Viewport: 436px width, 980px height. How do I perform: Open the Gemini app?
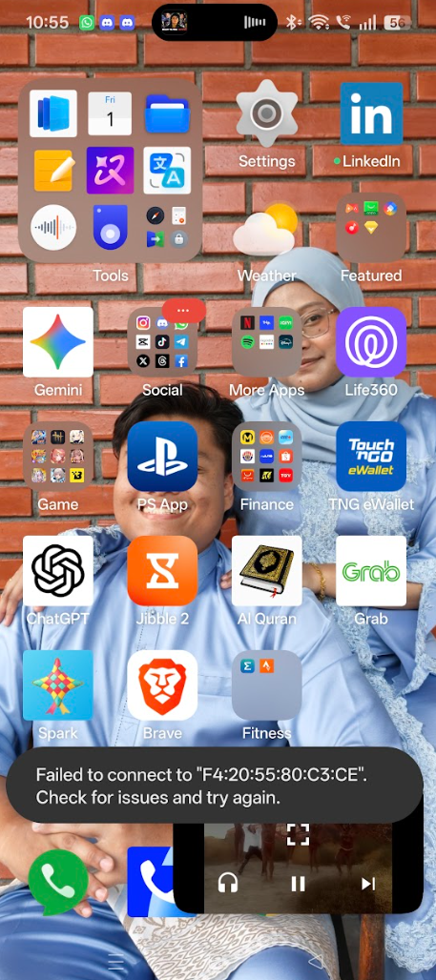58,342
